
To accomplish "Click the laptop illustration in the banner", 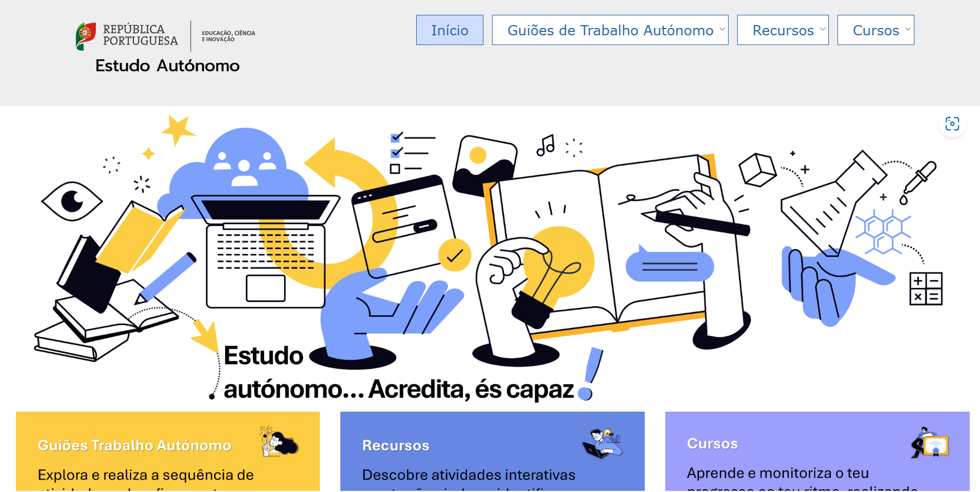I will tap(266, 251).
